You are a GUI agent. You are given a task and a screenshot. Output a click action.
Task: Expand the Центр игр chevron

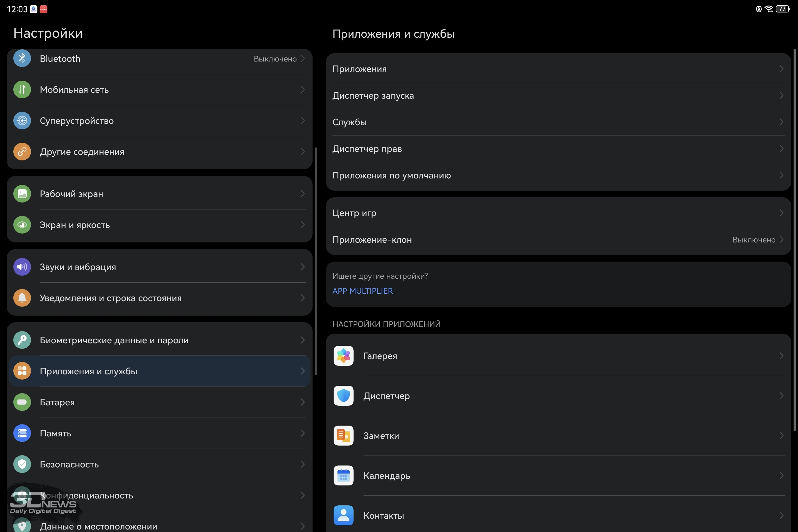pos(781,213)
